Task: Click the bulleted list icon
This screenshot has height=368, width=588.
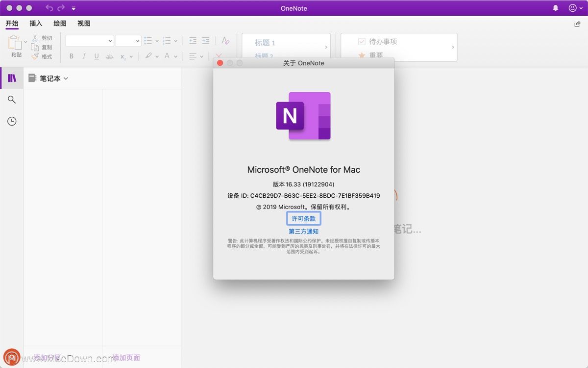Action: (148, 41)
